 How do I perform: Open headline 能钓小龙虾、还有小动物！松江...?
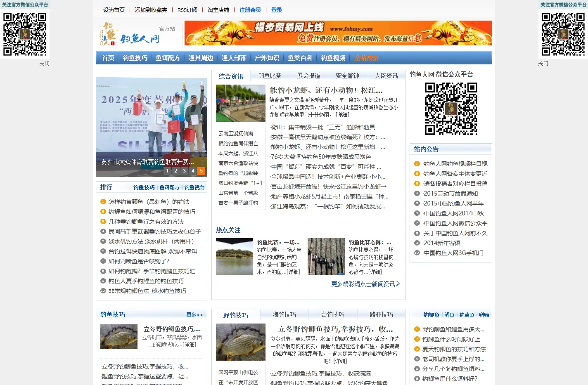tap(326, 90)
